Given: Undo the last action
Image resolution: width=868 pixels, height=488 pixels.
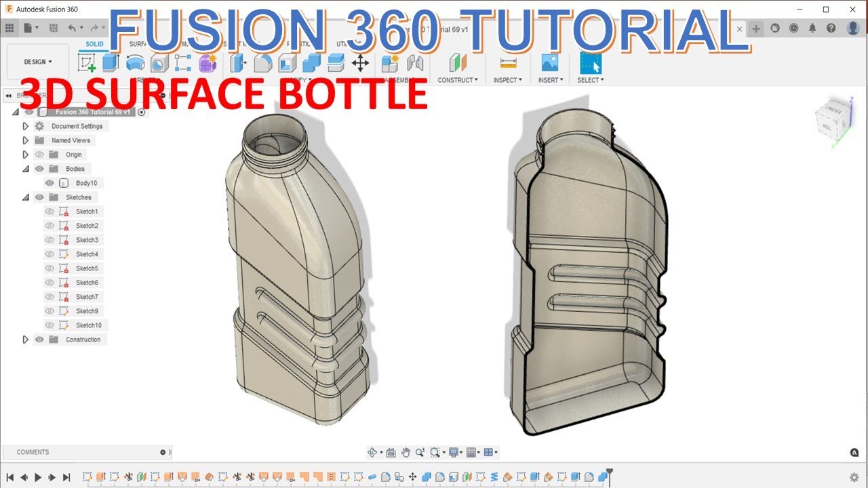Looking at the screenshot, I should 73,28.
